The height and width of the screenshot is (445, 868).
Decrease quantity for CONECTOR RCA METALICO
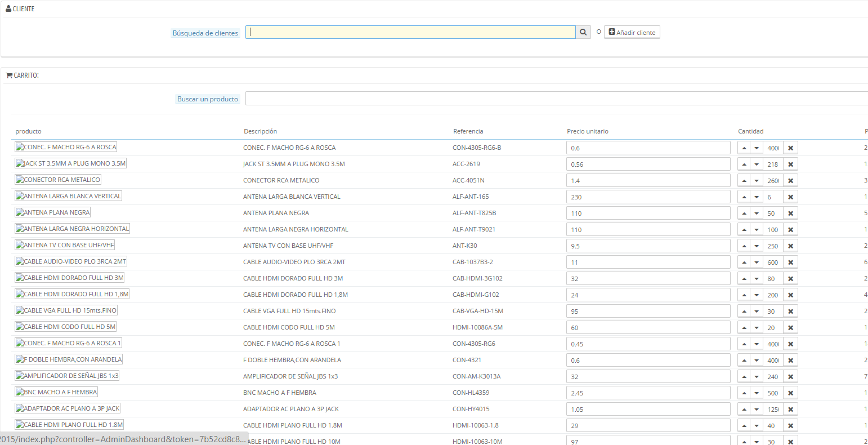[757, 181]
